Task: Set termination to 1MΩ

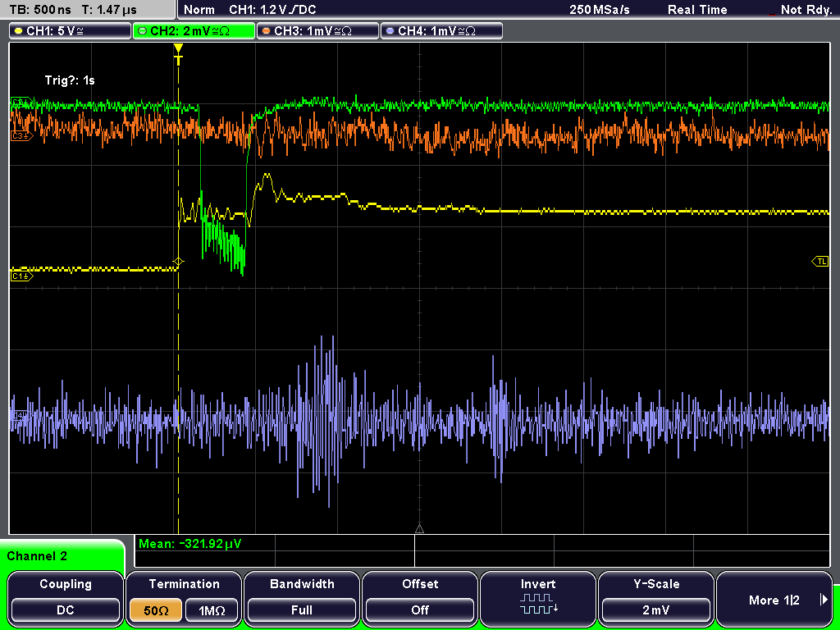Action: point(212,610)
